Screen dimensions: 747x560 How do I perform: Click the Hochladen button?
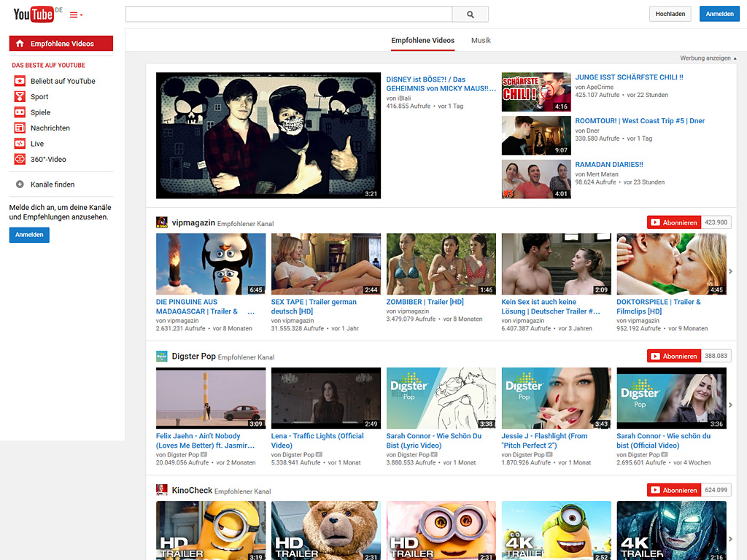(670, 14)
